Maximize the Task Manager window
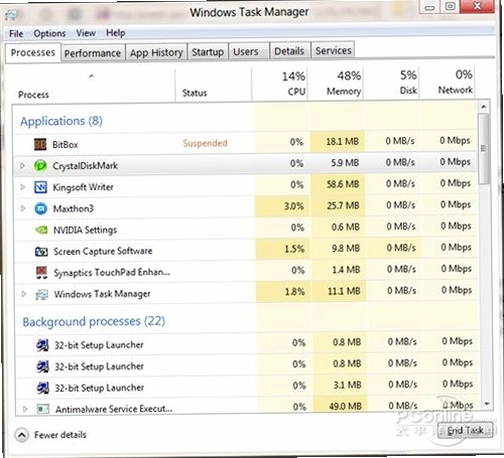Screen dimensions: 504x458 (x=450, y=7)
